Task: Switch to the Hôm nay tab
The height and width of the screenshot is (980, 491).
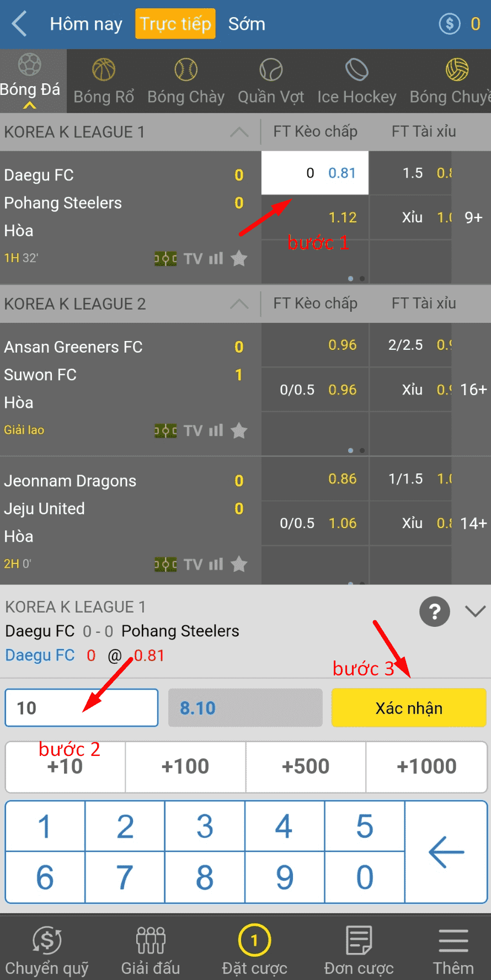Action: [x=86, y=24]
